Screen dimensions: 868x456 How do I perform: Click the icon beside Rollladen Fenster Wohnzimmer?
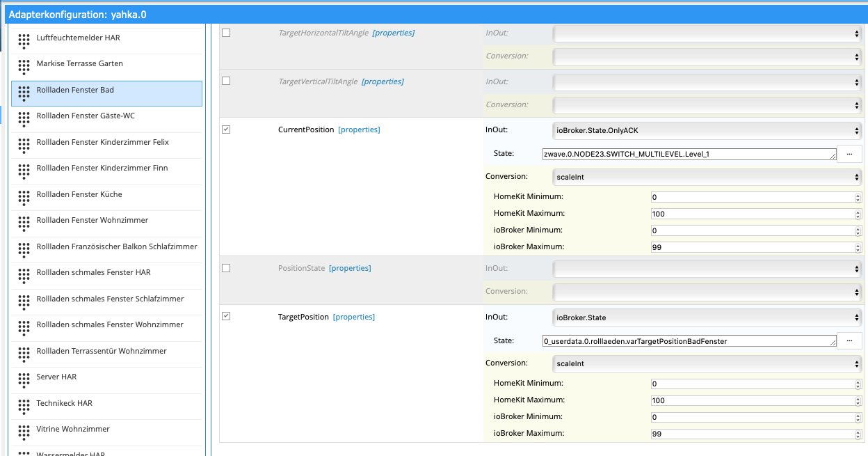24,223
